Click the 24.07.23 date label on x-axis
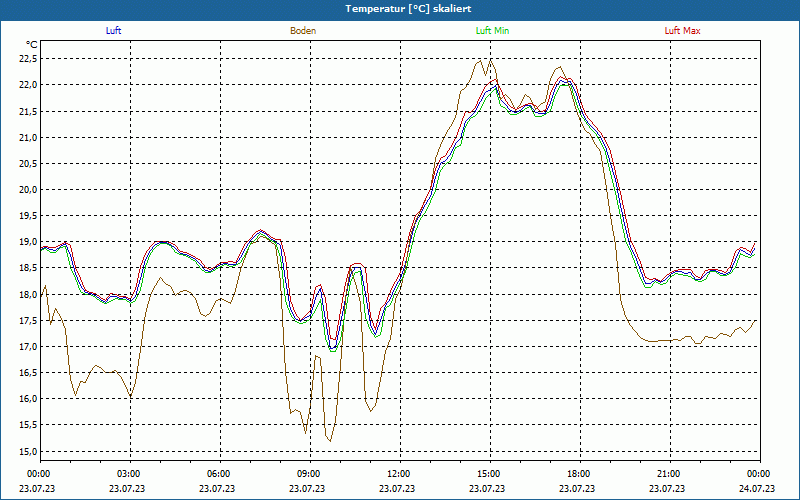The height and width of the screenshot is (500, 800). (x=757, y=488)
